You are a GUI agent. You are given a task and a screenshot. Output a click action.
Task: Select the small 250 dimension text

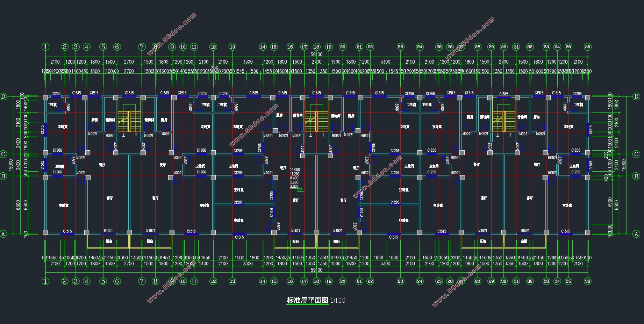tap(214, 67)
